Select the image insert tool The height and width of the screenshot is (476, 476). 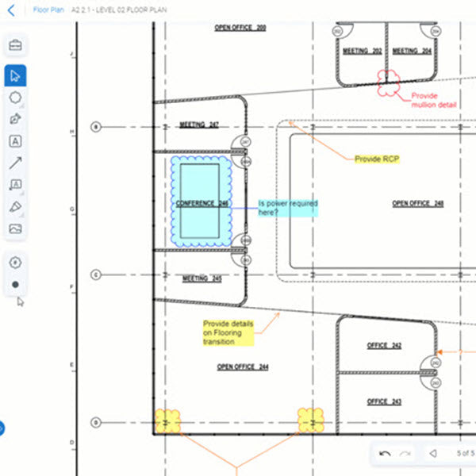click(15, 228)
